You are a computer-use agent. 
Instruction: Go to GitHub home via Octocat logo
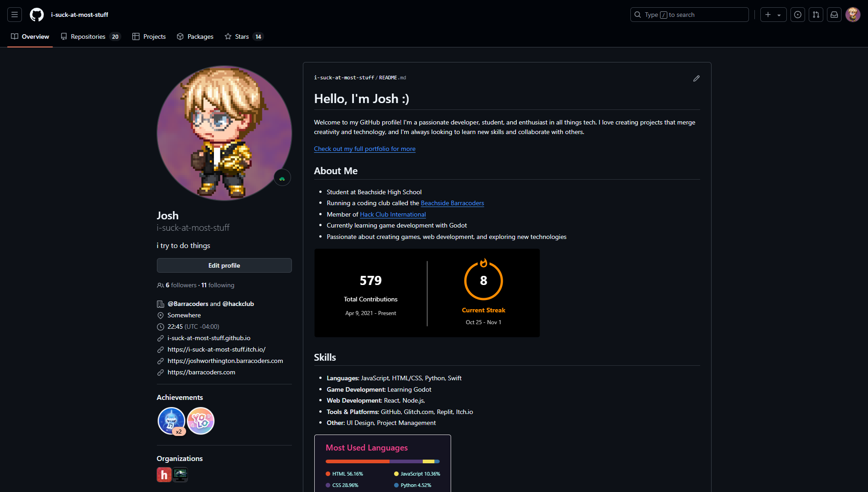point(37,15)
